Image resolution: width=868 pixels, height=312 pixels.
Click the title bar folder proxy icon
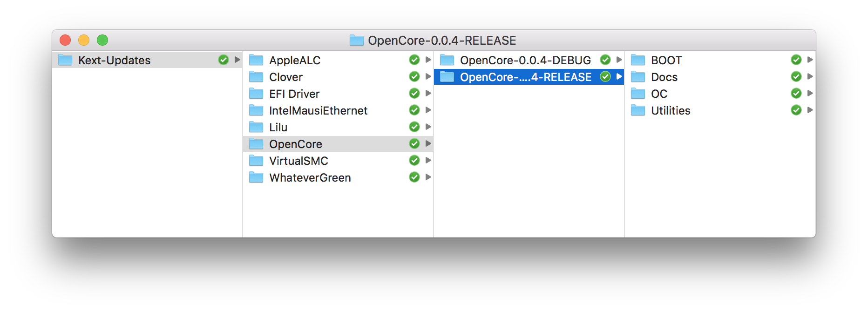[x=357, y=41]
